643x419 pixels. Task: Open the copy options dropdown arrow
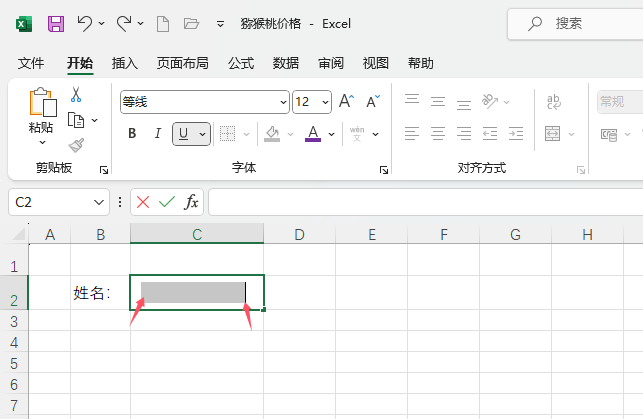coord(95,120)
